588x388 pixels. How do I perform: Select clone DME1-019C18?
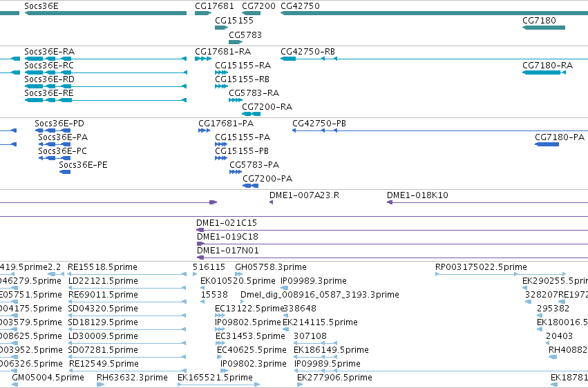(392, 244)
